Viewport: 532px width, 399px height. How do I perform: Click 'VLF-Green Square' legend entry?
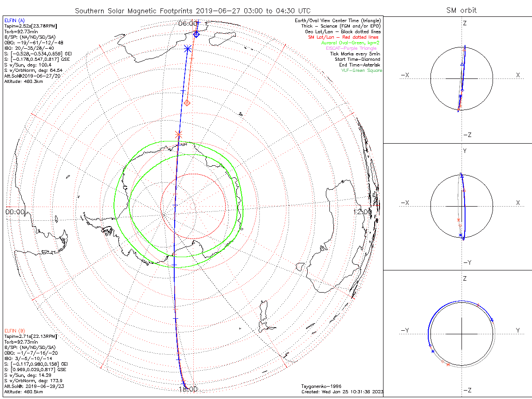click(361, 70)
